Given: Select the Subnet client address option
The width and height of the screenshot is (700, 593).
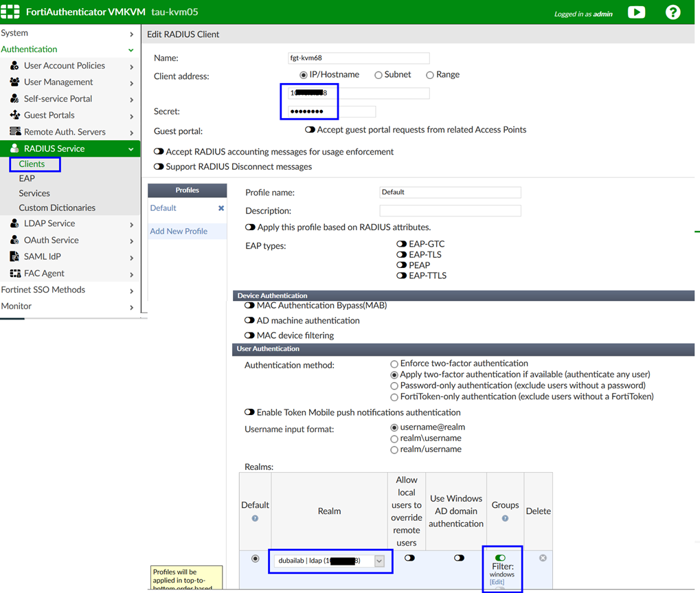Looking at the screenshot, I should point(379,75).
